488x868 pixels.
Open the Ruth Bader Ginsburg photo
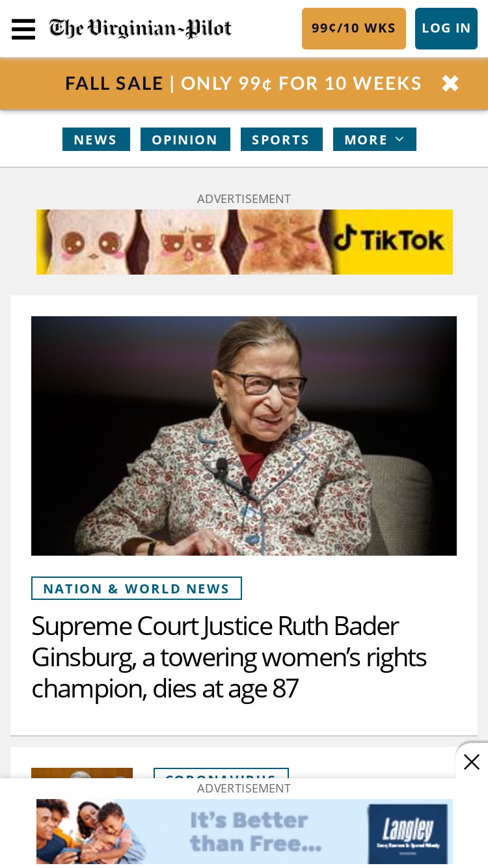point(244,436)
